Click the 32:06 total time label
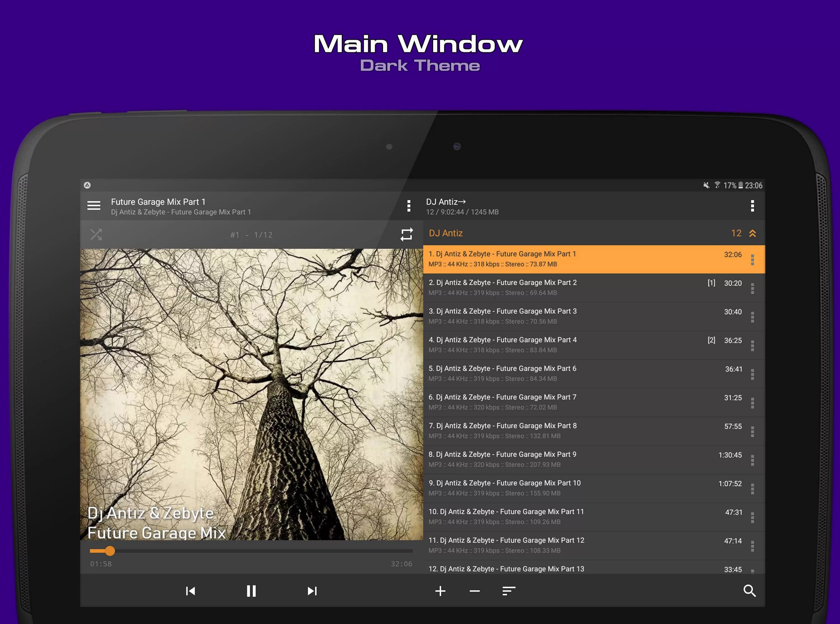This screenshot has width=840, height=624. click(401, 564)
